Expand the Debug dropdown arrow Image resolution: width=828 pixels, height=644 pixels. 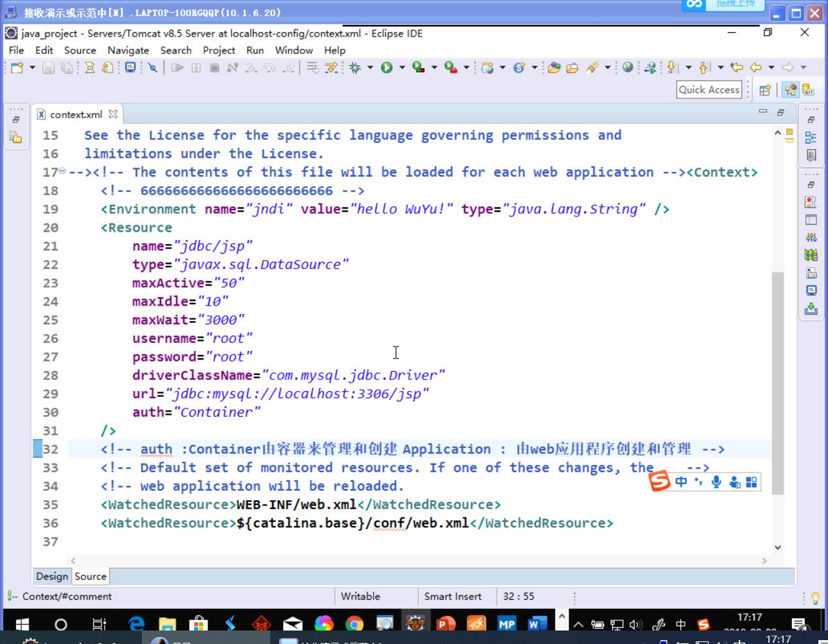(x=370, y=67)
